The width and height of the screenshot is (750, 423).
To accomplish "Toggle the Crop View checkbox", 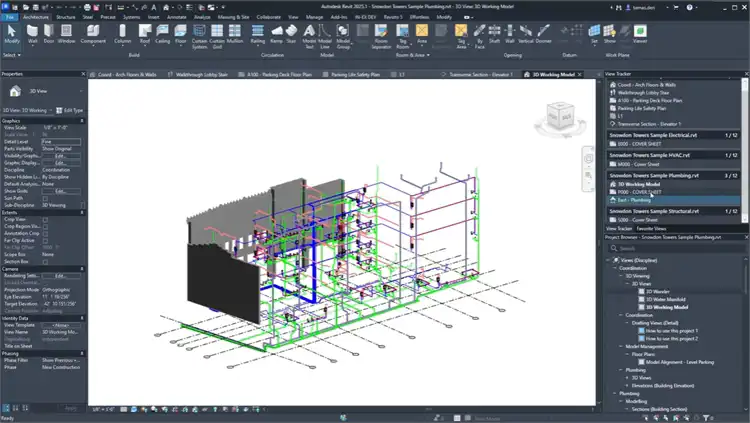I will point(45,220).
